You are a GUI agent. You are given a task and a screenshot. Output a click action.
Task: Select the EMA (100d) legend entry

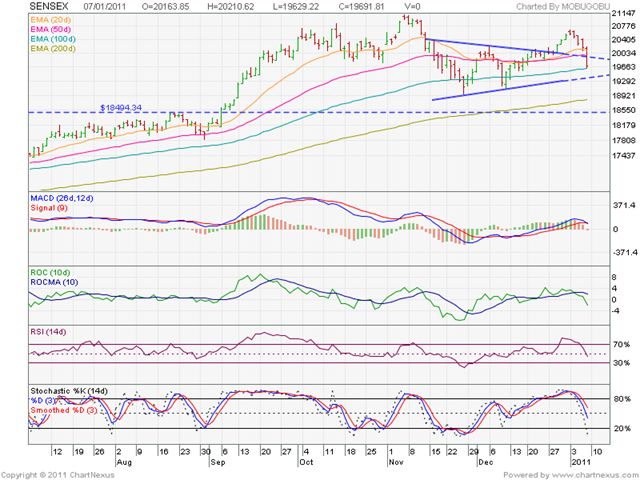point(53,39)
